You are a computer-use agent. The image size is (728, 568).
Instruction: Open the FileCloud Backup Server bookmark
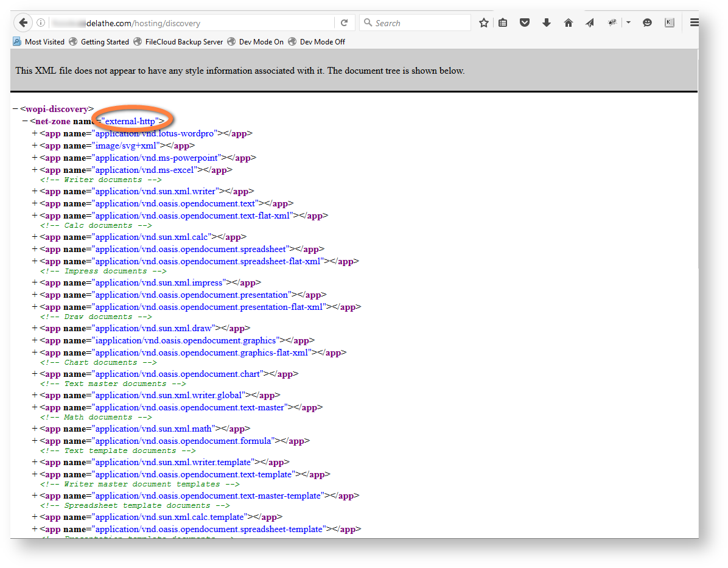click(x=178, y=42)
